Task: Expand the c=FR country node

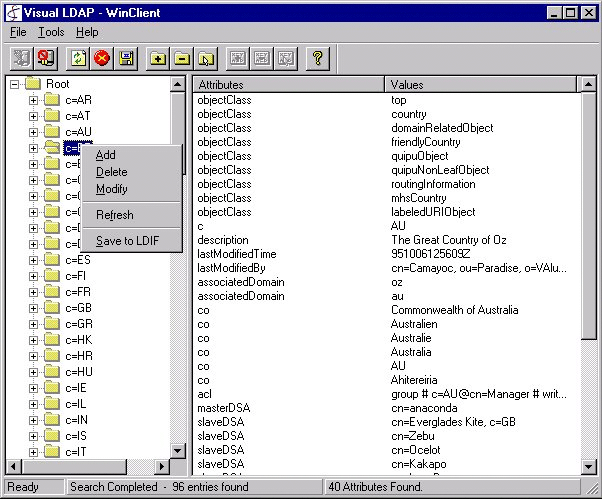Action: (x=34, y=292)
